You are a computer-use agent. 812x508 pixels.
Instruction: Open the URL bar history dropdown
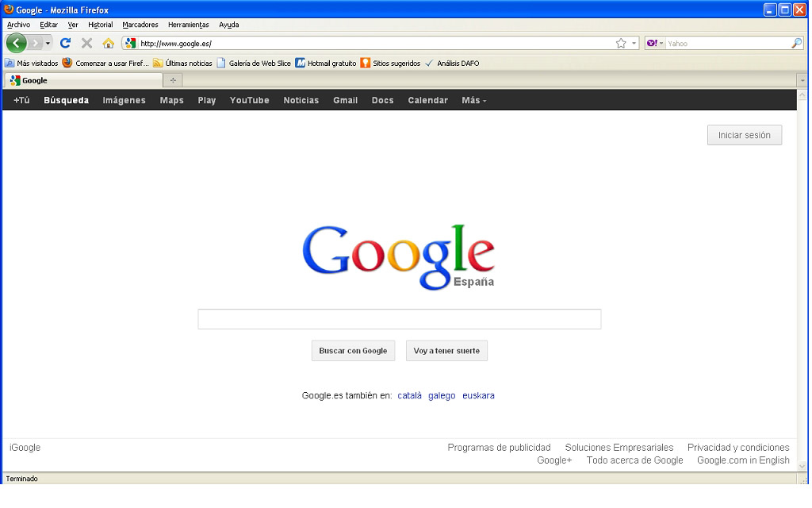634,44
